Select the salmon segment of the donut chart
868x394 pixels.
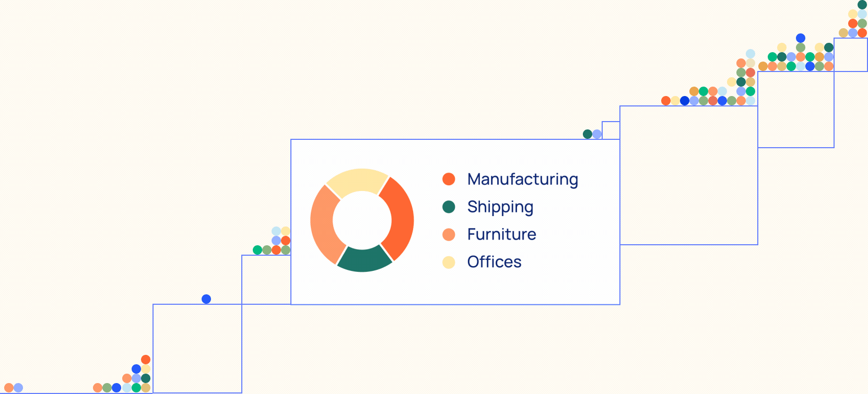(323, 223)
